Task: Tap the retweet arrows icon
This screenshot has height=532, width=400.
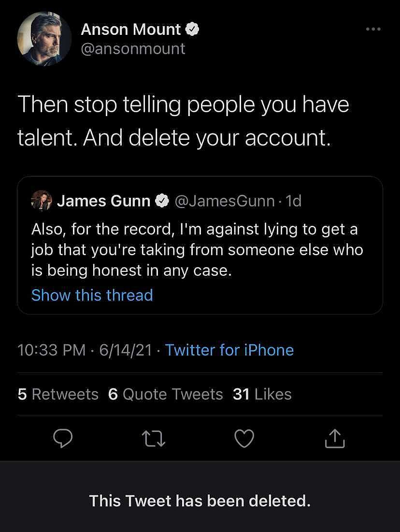Action: [154, 438]
